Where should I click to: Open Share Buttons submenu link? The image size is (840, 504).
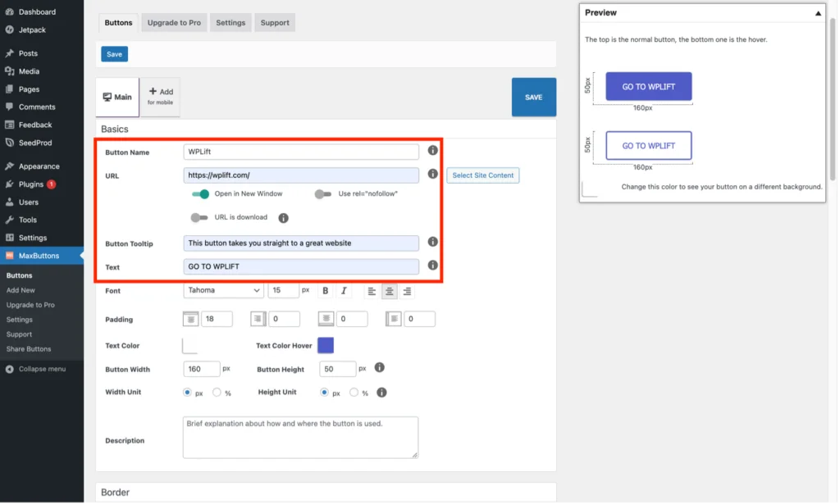(29, 349)
